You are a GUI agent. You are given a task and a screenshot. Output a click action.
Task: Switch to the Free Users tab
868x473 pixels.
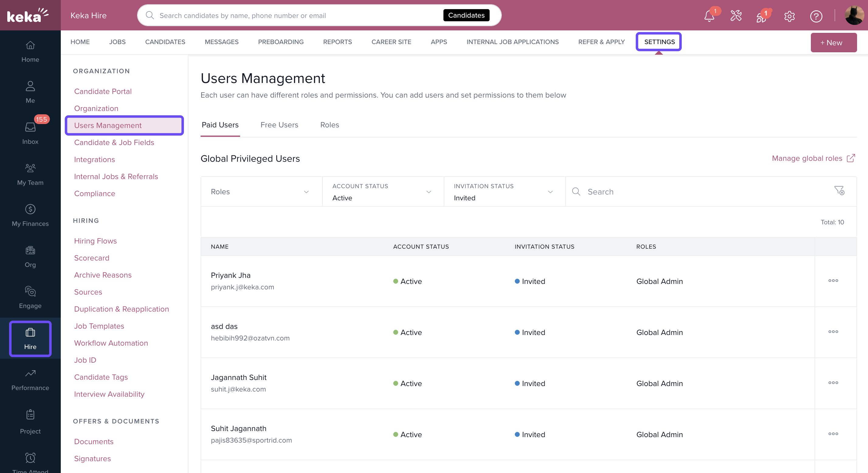point(279,125)
